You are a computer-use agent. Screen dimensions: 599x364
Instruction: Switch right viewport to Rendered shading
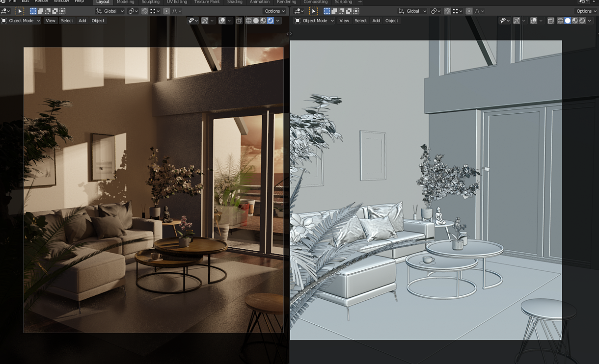(582, 21)
